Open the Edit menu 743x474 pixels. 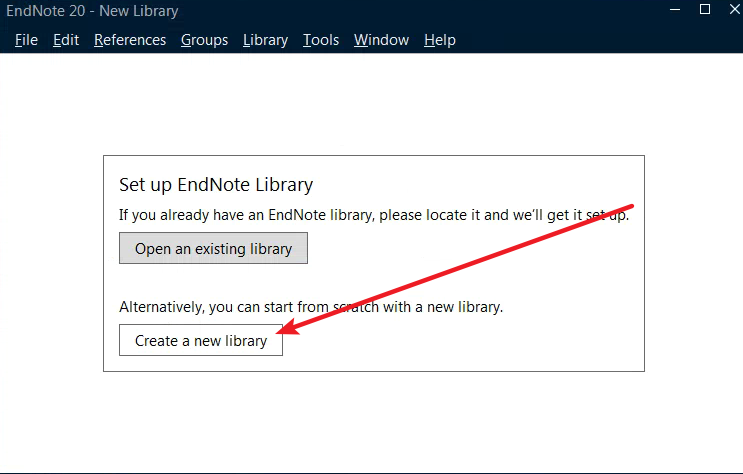click(x=66, y=40)
